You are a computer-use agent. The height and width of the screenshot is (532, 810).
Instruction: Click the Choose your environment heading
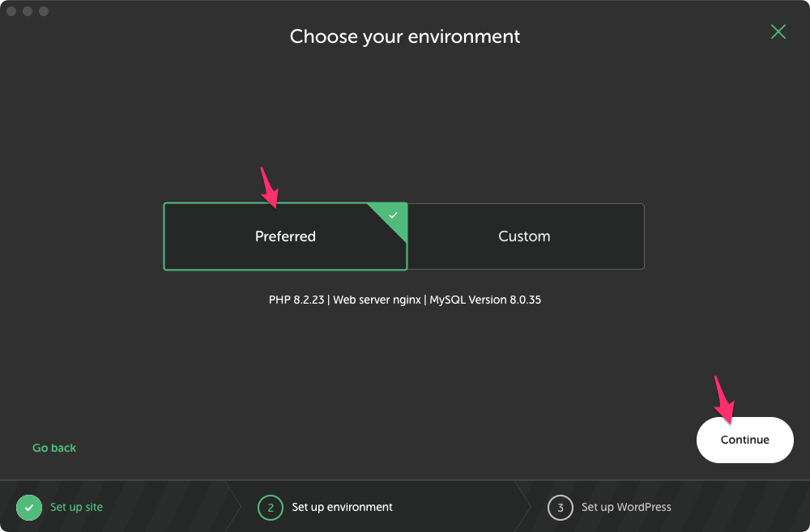coord(405,36)
